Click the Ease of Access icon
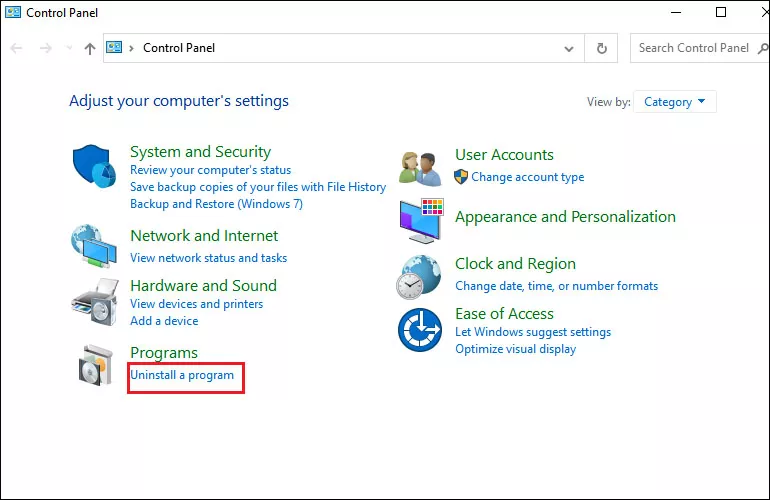Viewport: 770px width, 500px height. pos(420,330)
